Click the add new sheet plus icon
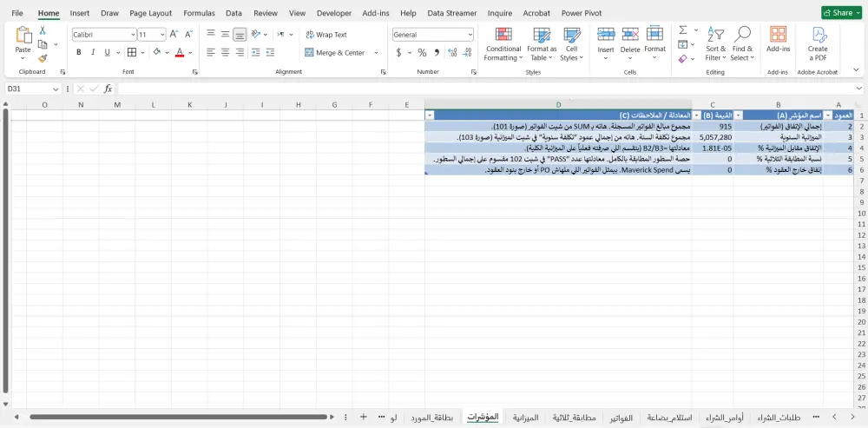This screenshot has height=428, width=868. click(364, 417)
